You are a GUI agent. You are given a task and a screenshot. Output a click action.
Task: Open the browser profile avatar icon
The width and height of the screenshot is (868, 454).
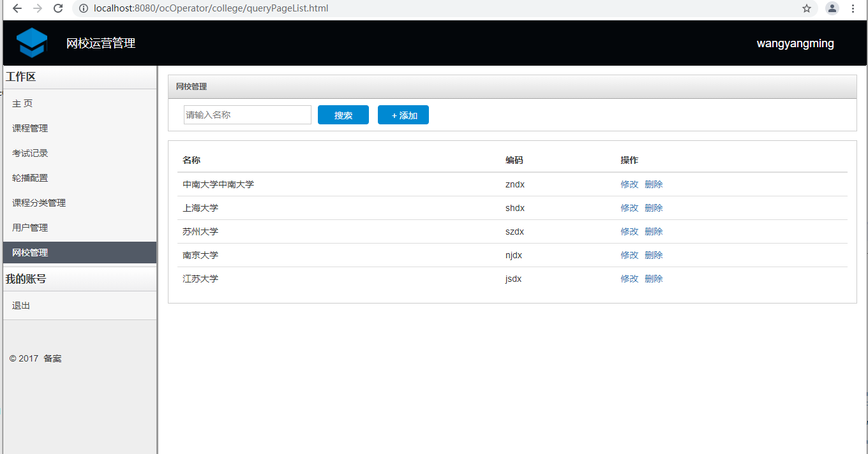(x=832, y=8)
